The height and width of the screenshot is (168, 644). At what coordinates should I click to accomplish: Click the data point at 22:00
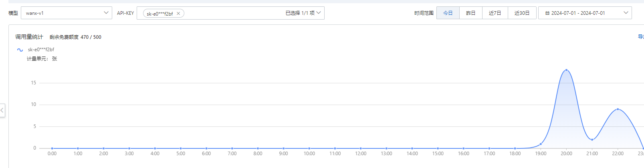tap(618, 109)
